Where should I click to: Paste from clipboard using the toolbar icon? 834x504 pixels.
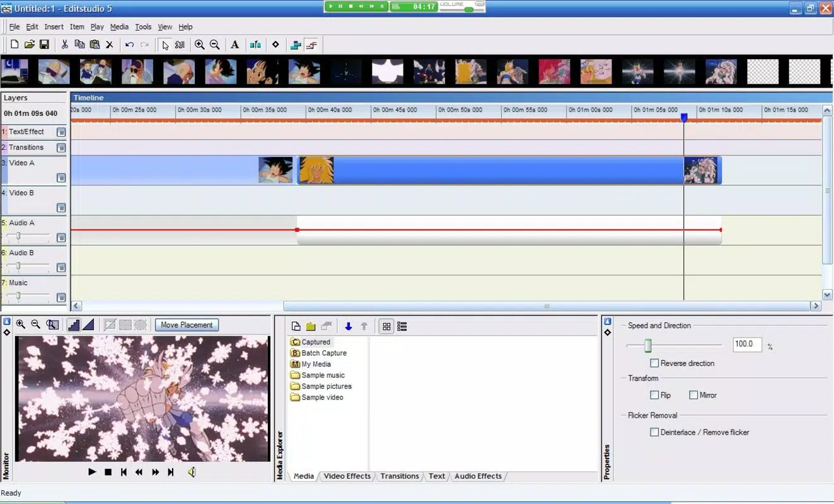pos(95,45)
